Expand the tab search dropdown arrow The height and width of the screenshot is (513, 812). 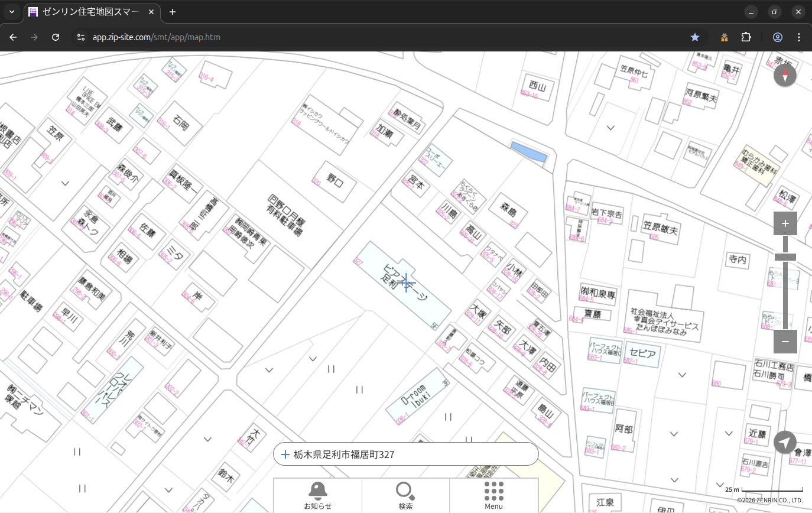tap(11, 12)
